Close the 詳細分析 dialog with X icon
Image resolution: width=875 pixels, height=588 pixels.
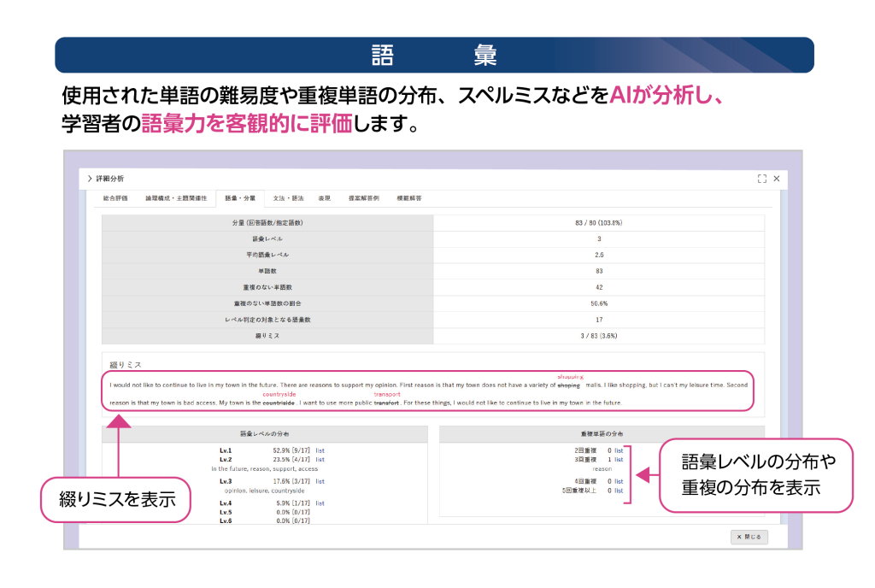[x=777, y=179]
